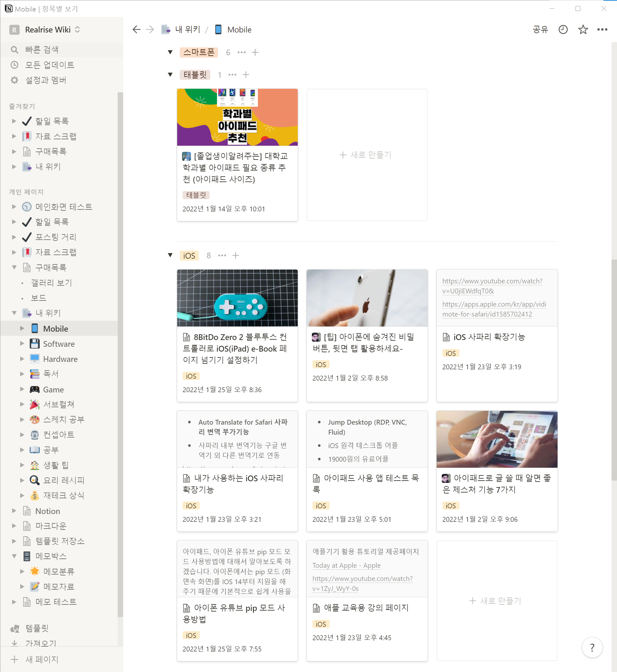The height and width of the screenshot is (672, 617).
Task: Open options menu for iOS group
Action: (222, 255)
